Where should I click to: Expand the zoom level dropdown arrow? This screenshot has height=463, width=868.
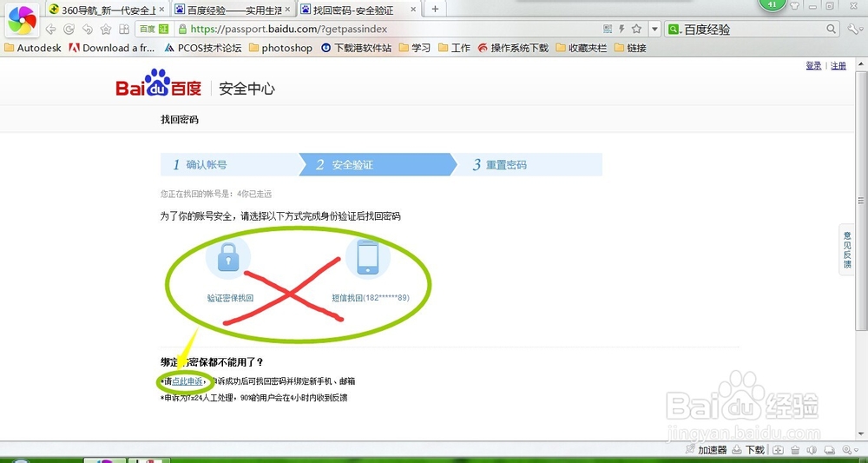click(856, 450)
